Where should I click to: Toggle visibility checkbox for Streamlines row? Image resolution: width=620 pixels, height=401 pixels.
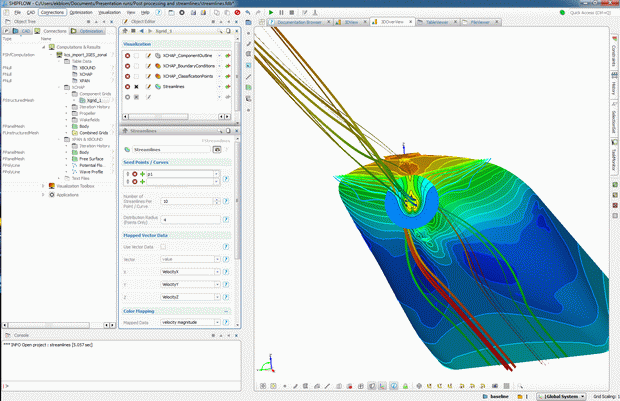[138, 87]
